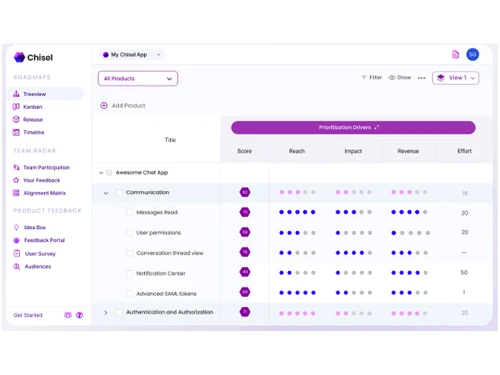Image resolution: width=500 pixels, height=375 pixels.
Task: Open the Conversation thread view item
Action: pyautogui.click(x=170, y=253)
